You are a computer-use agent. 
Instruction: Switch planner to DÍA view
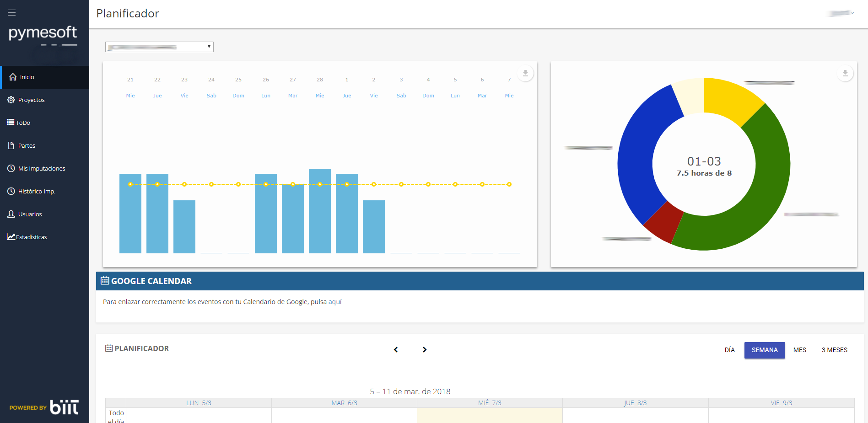[729, 350]
